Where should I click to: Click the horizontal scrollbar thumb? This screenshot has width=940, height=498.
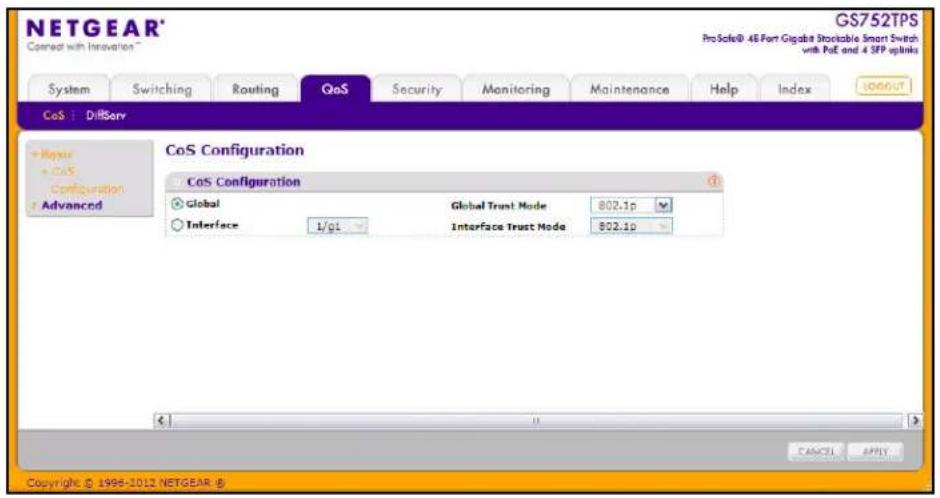pos(536,420)
